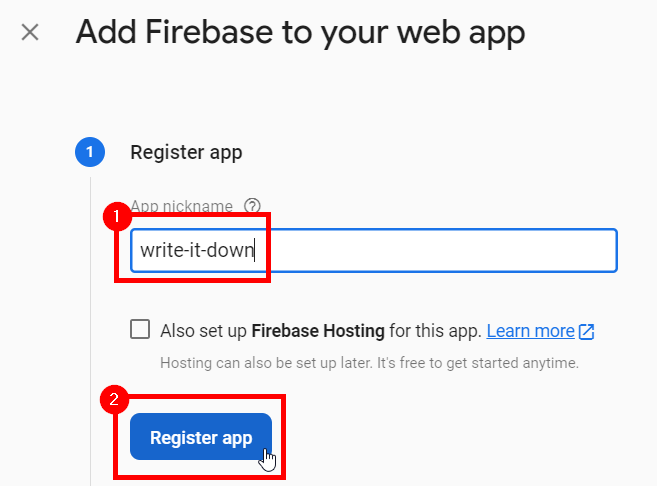Click the "Add Firebase to your web app" title
Viewport: 657px width, 486px height.
300,32
